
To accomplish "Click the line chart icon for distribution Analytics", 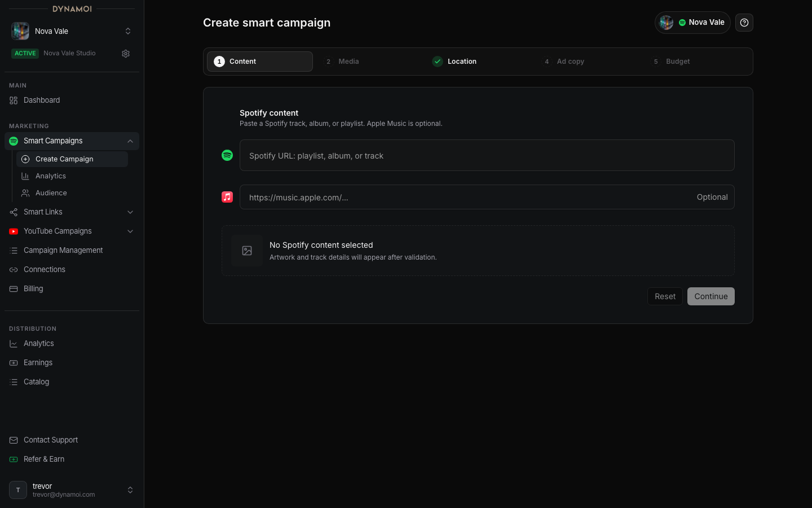I will (14, 344).
